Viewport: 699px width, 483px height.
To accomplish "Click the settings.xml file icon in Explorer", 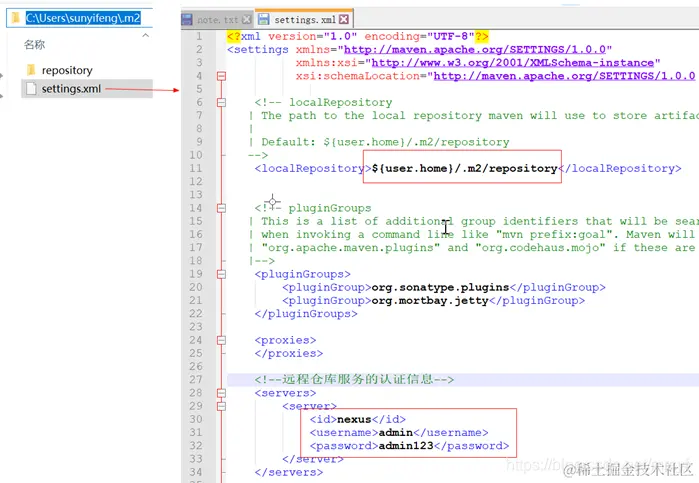I will click(x=31, y=89).
